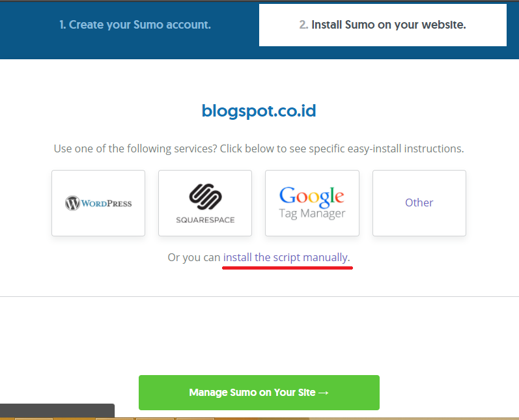Go to step 1 Create your Sumo account

click(135, 25)
